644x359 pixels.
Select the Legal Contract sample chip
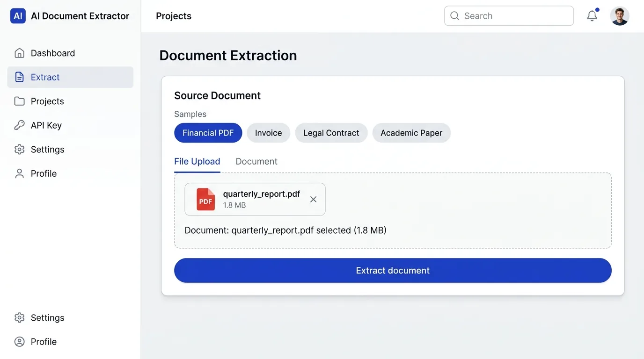tap(331, 133)
